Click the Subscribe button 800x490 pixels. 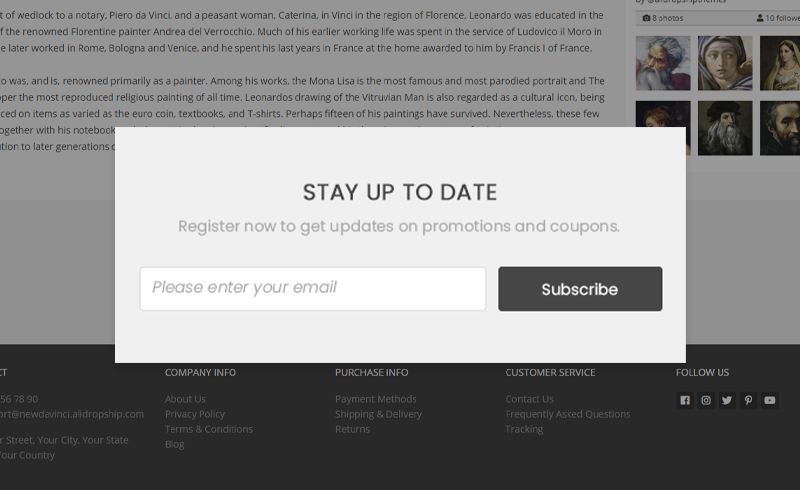click(x=580, y=289)
